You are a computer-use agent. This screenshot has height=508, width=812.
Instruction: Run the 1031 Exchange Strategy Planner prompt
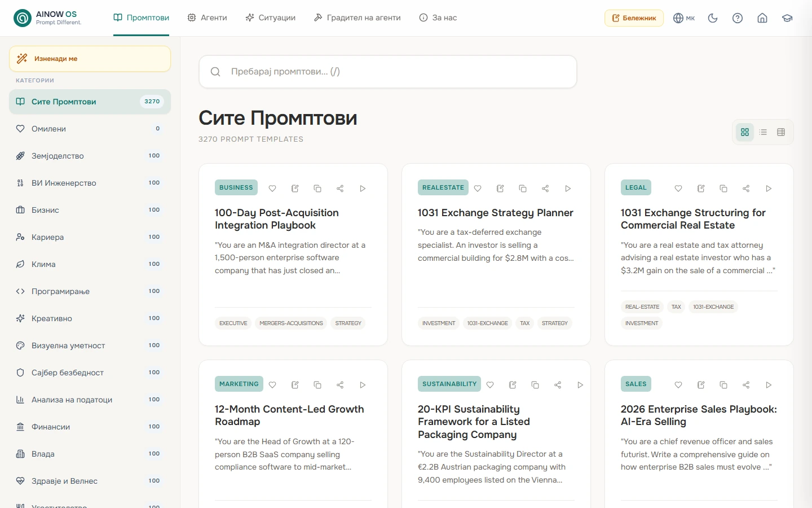pyautogui.click(x=568, y=189)
